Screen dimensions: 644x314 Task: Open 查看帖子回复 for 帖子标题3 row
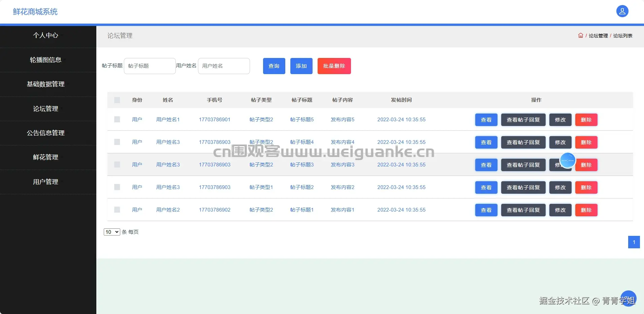coord(523,165)
